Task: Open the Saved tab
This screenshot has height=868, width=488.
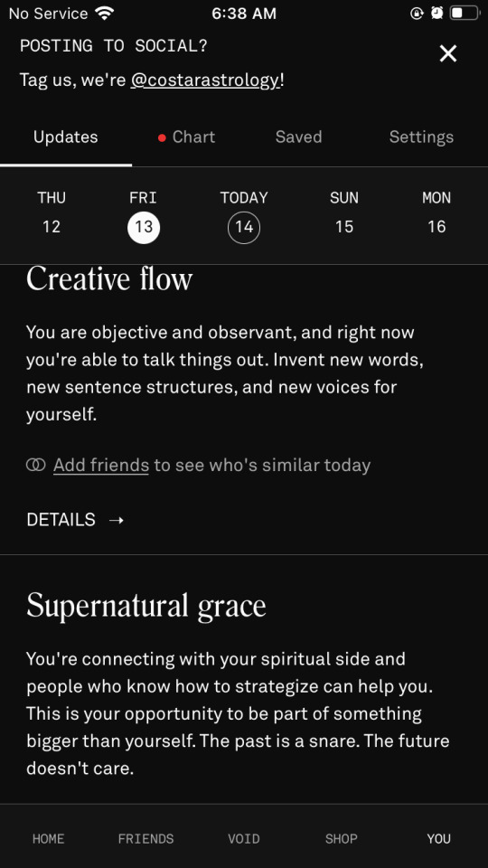Action: point(299,137)
